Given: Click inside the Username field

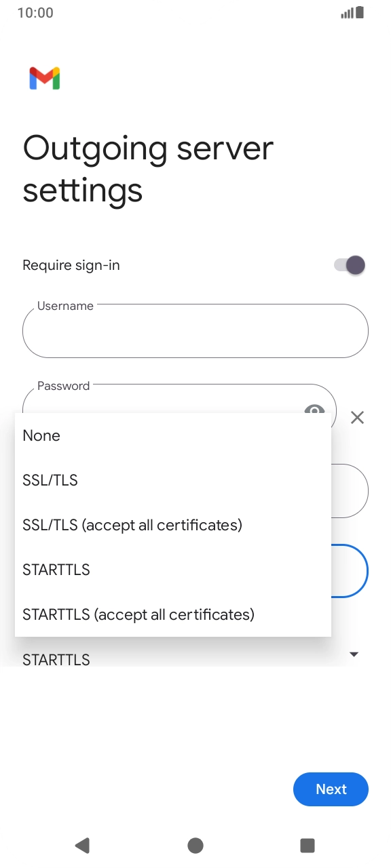Looking at the screenshot, I should (195, 331).
